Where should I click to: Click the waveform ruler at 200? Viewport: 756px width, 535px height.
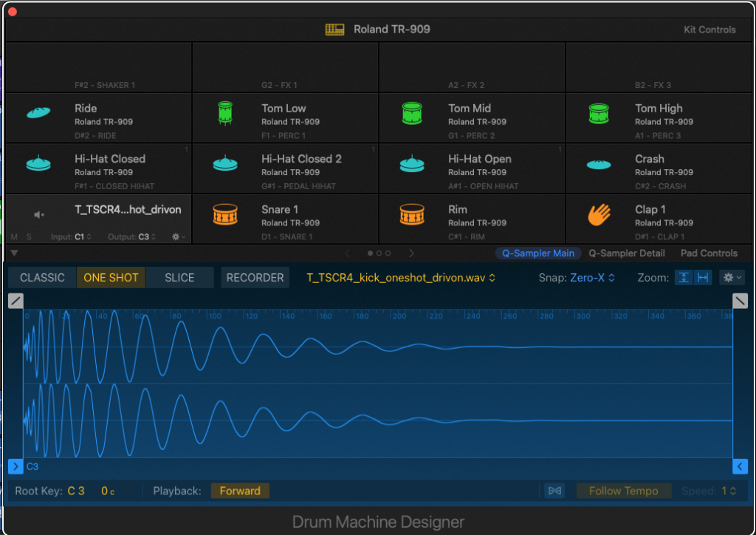pos(399,316)
